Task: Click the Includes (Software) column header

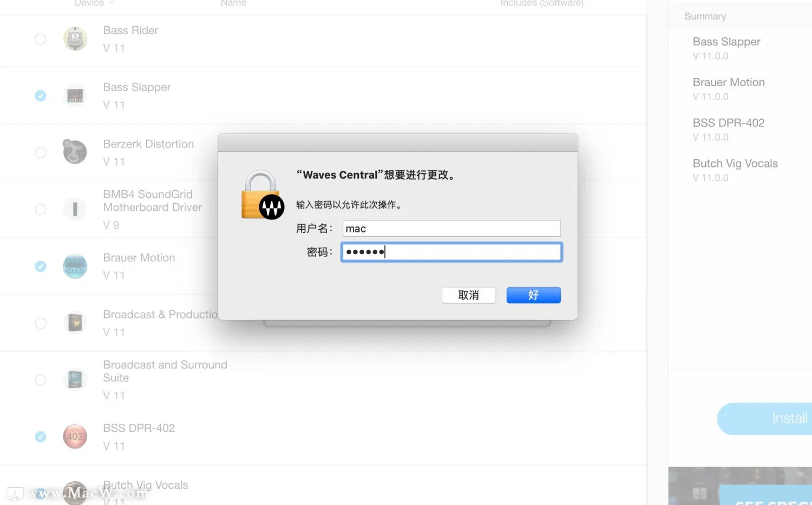Action: coord(542,3)
